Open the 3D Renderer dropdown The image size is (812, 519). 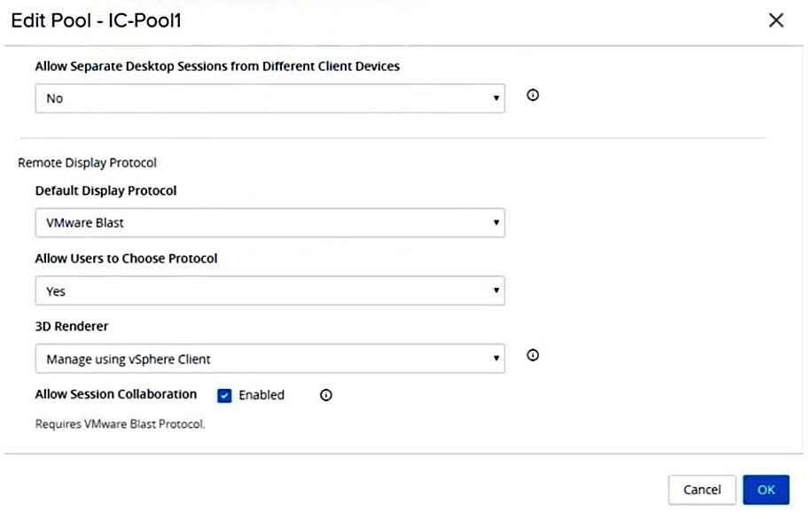click(x=269, y=359)
